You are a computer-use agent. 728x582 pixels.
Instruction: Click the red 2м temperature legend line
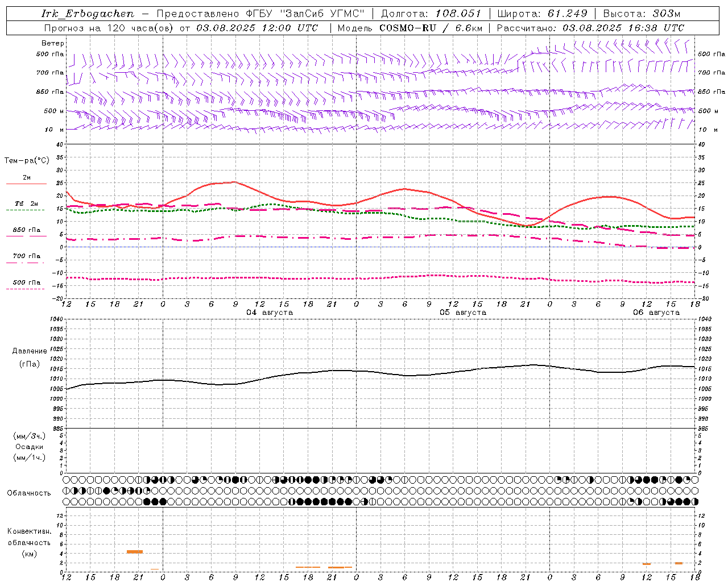26,184
